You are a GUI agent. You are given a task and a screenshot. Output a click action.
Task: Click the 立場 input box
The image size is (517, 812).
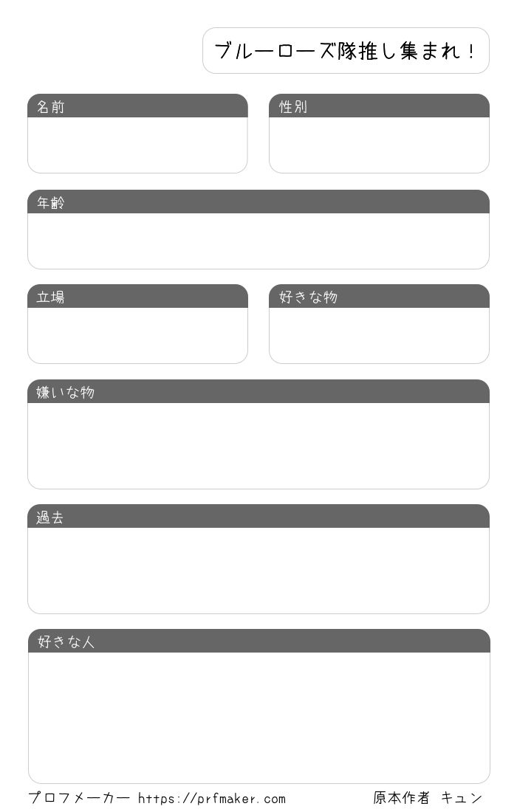pos(137,336)
